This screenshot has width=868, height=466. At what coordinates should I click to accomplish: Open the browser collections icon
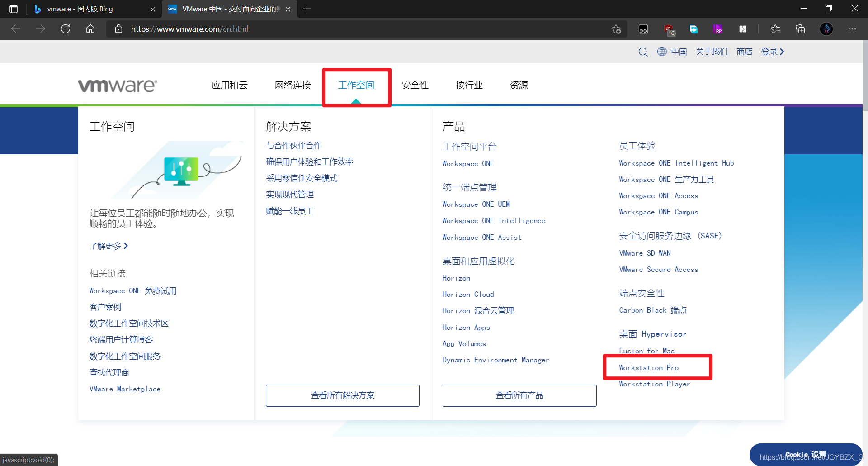800,29
